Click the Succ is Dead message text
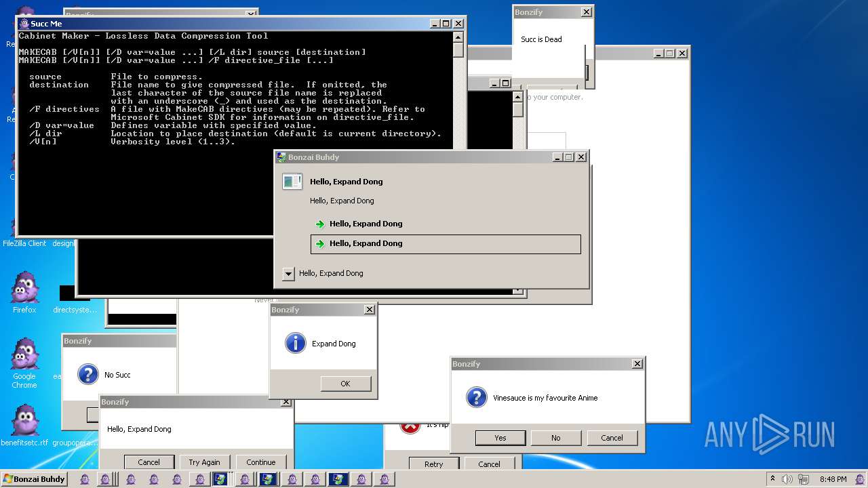Screen dimensions: 868x488 tap(541, 39)
